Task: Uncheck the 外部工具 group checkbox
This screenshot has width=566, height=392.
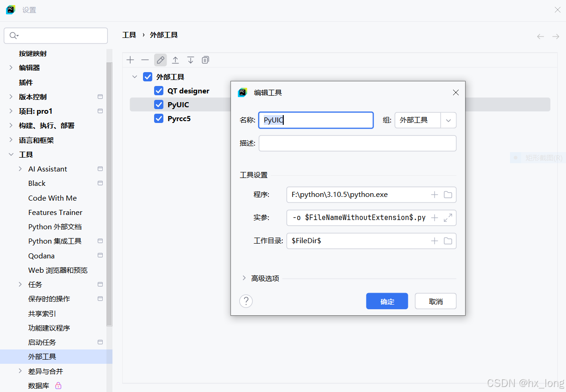Action: point(148,77)
